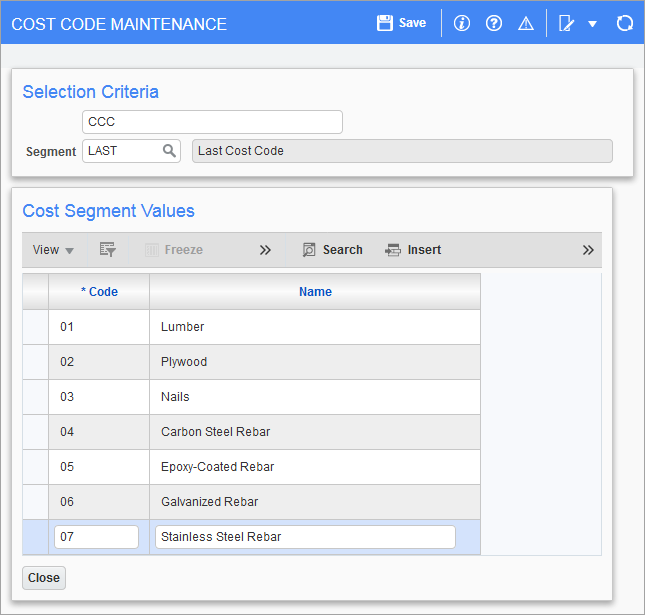Viewport: 645px width, 615px height.
Task: Open the information icon in header
Action: [x=462, y=23]
